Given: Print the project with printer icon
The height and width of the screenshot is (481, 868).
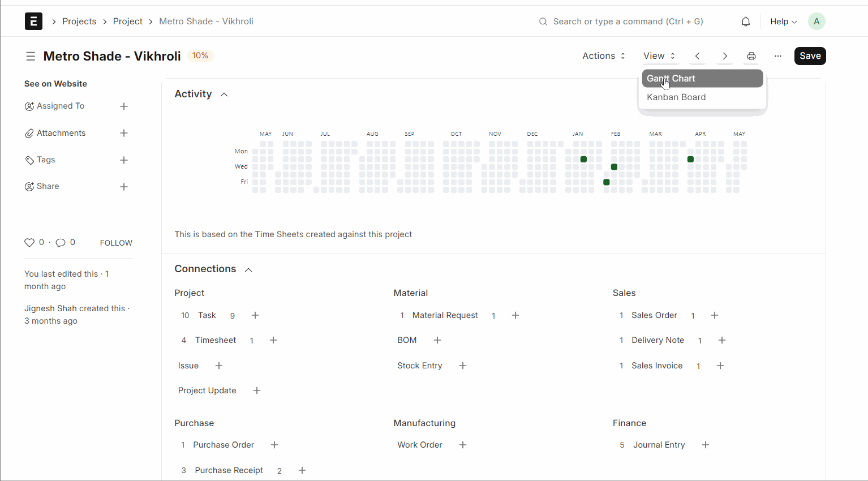Looking at the screenshot, I should pos(751,56).
